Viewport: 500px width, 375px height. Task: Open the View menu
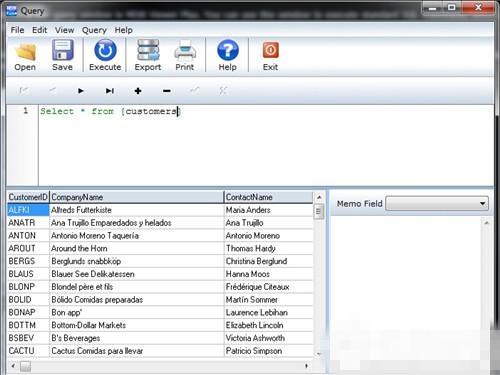[x=64, y=30]
